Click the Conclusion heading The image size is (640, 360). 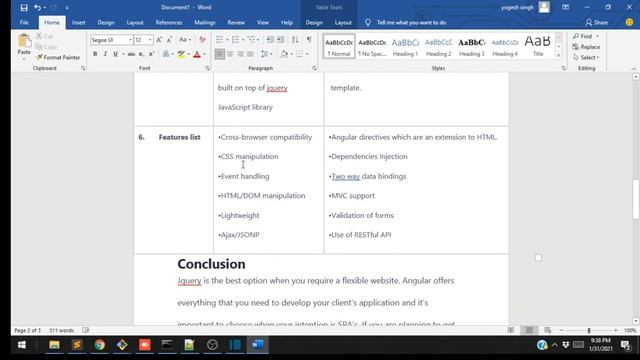click(211, 264)
